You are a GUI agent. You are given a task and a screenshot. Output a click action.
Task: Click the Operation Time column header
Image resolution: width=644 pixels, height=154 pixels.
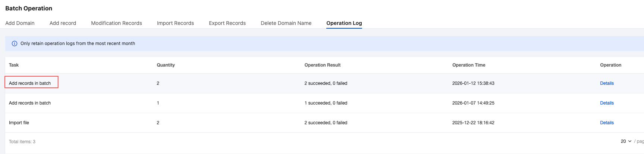click(468, 65)
